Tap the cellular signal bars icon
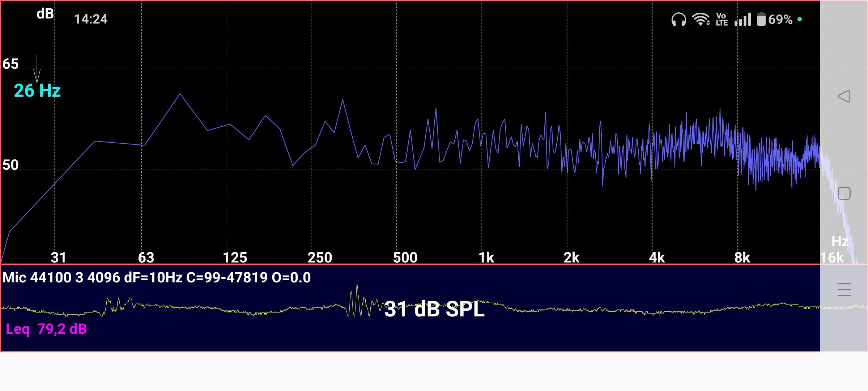The width and height of the screenshot is (868, 391). (x=743, y=19)
